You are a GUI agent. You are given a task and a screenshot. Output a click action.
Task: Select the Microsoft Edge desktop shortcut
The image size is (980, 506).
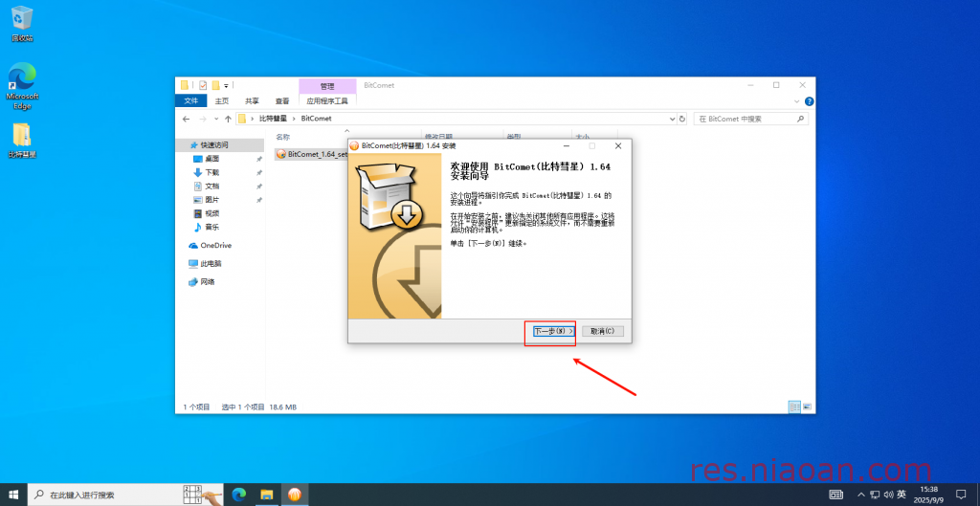(x=22, y=86)
